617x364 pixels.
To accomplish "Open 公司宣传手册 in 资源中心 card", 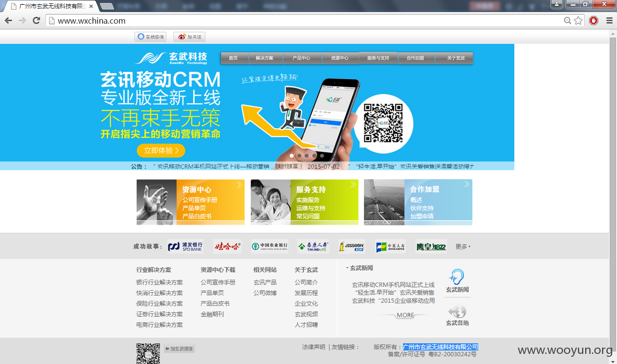I will click(x=200, y=200).
